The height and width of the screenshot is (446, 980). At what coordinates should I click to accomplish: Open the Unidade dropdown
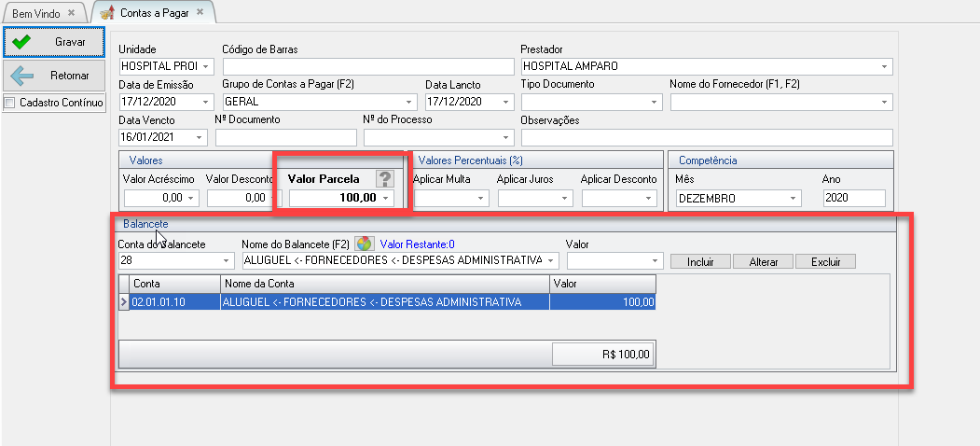coord(205,67)
